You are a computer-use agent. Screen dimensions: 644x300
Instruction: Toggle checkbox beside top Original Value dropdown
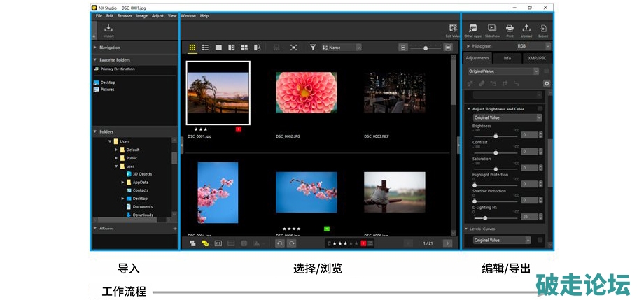tap(546, 71)
